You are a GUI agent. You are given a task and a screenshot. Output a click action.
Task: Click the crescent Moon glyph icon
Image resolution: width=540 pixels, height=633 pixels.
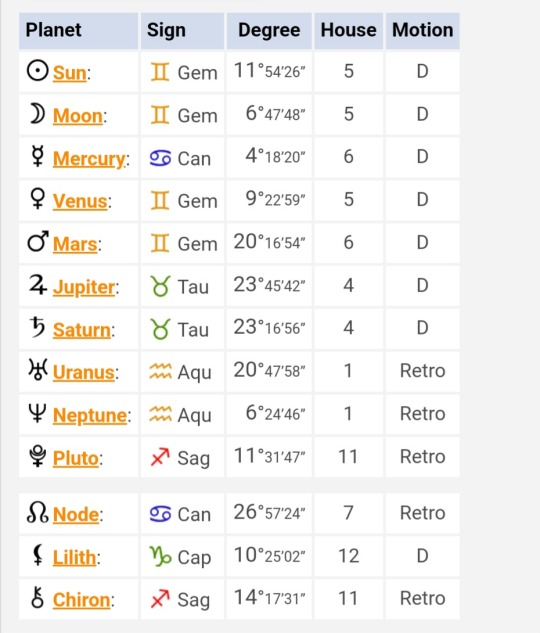(x=38, y=113)
